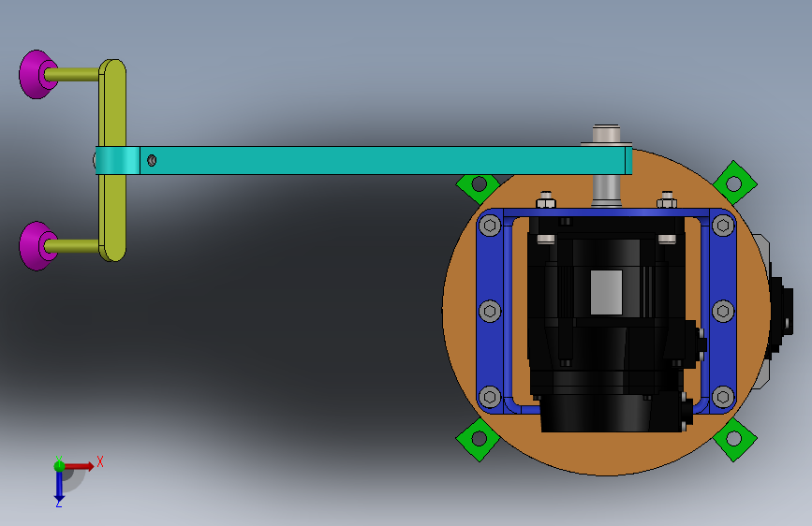Select the cyan clamp sleeve around crossbar
Image resolution: width=812 pixels, height=526 pixels.
117,160
